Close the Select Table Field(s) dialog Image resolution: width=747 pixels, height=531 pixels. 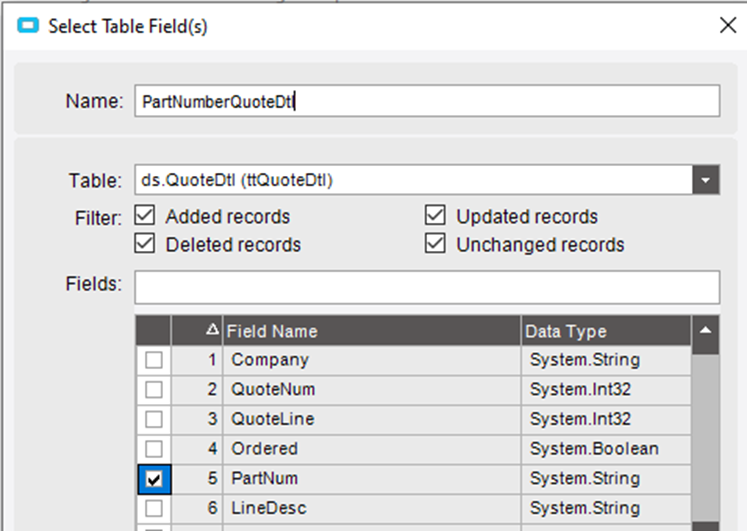click(727, 26)
